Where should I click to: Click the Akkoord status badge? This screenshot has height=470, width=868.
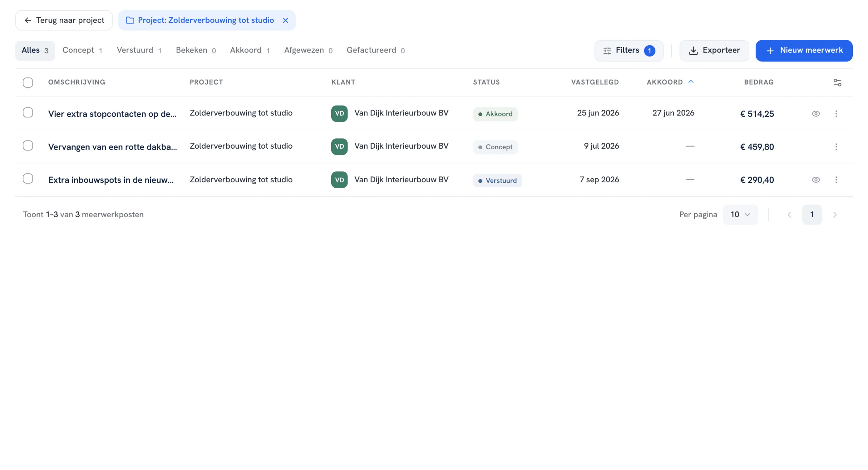[x=495, y=114]
